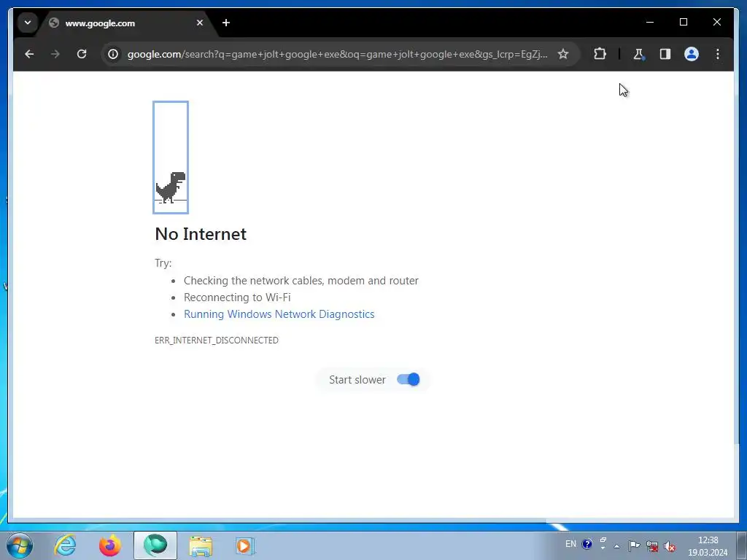747x560 pixels.
Task: Launch Firefox from taskbar
Action: (110, 545)
